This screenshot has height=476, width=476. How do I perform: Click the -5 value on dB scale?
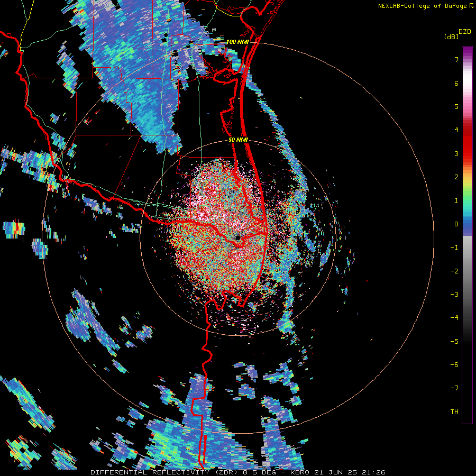tap(454, 342)
